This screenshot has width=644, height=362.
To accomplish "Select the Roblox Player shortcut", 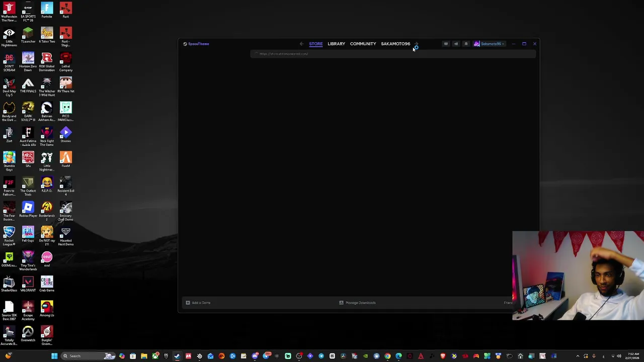I will (x=28, y=210).
